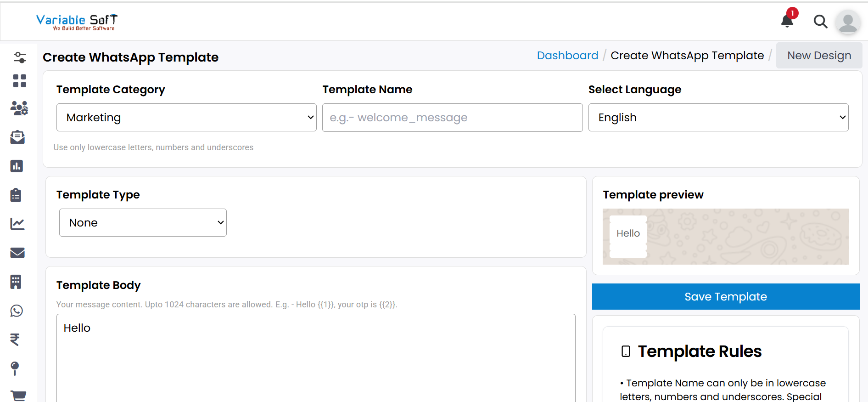868x402 pixels.
Task: Click the 'Create WhatsApp Template' breadcrumb text
Action: tap(687, 56)
